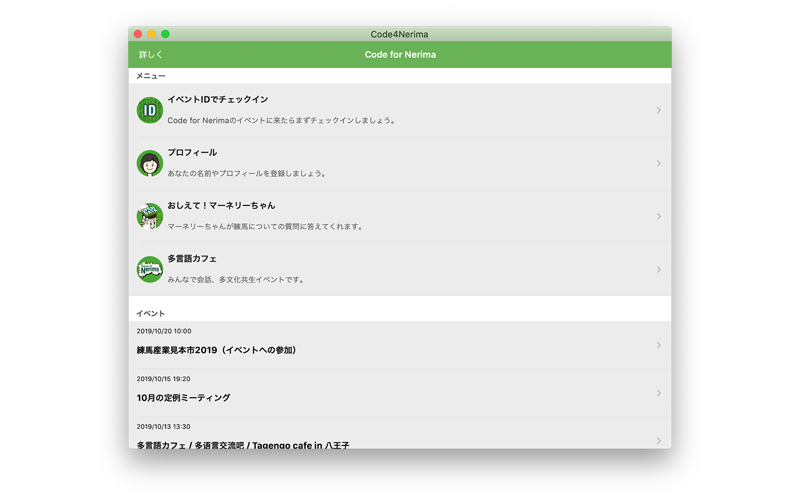Select 多言語カフェ menu title

(192, 259)
